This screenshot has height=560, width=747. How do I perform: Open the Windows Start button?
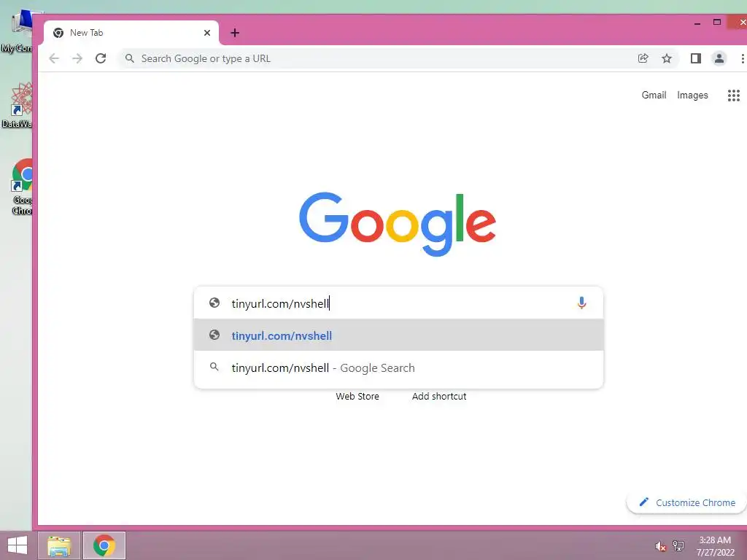point(18,545)
